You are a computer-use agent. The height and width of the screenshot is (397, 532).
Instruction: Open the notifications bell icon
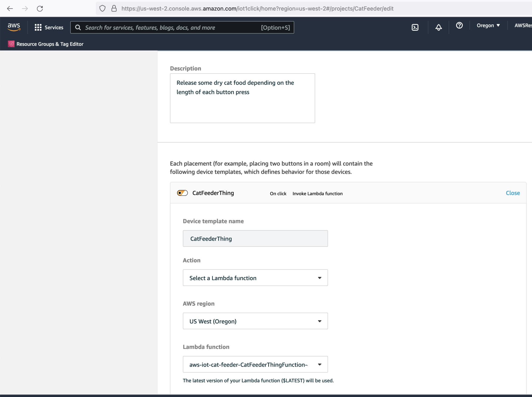click(438, 27)
